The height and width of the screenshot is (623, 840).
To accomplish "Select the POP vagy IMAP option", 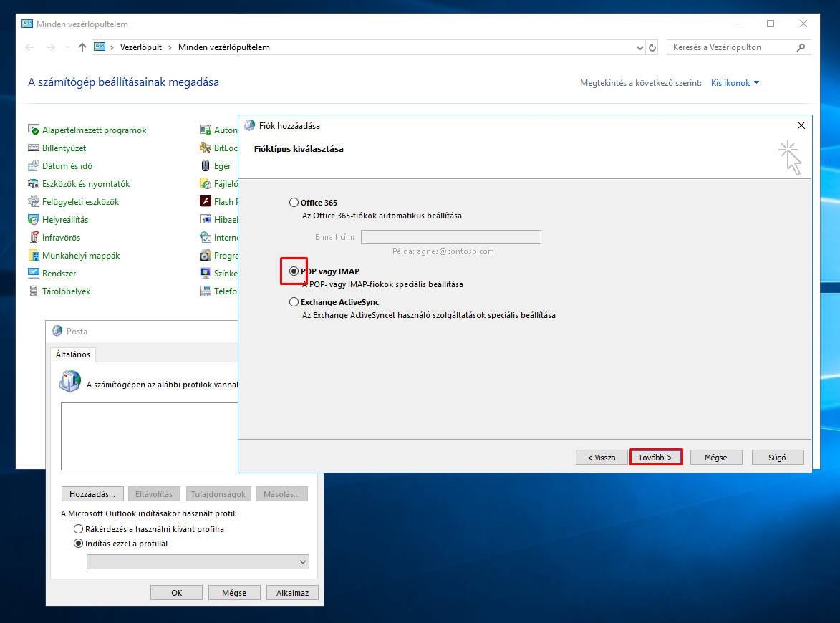I will click(294, 271).
